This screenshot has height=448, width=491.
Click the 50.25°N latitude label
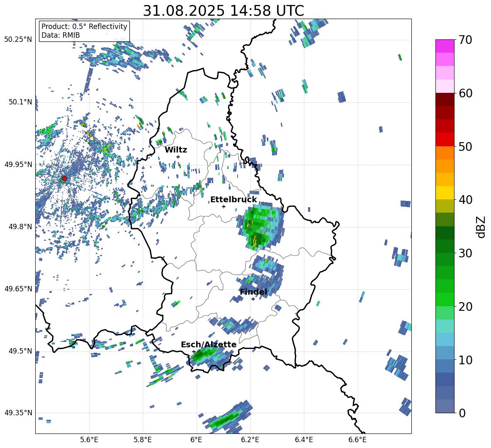coord(18,40)
